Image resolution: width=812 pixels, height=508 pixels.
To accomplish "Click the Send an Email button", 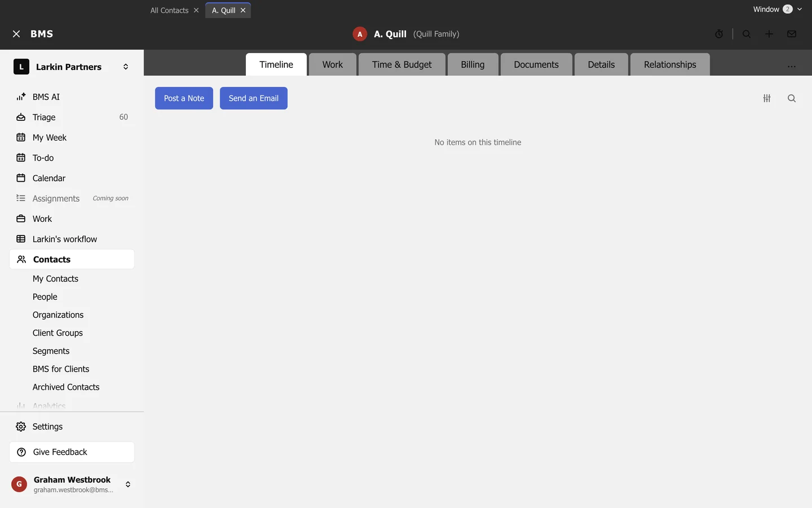I will pos(254,98).
